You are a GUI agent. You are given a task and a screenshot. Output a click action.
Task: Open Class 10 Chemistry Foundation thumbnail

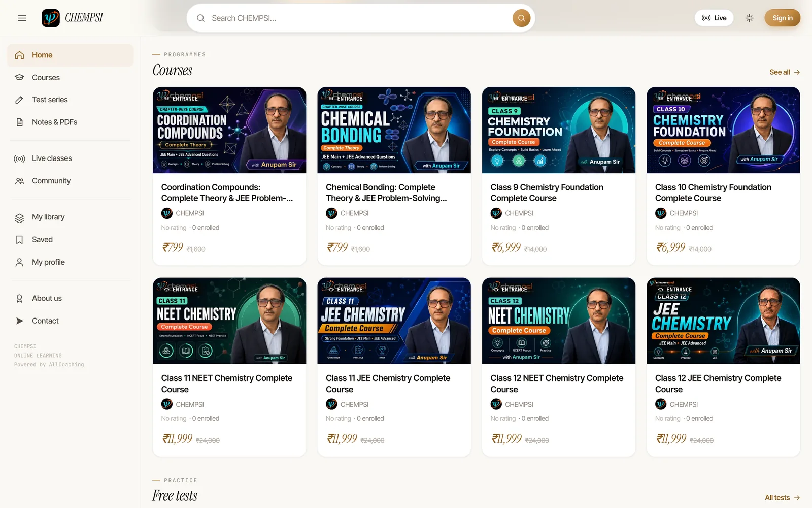click(723, 130)
